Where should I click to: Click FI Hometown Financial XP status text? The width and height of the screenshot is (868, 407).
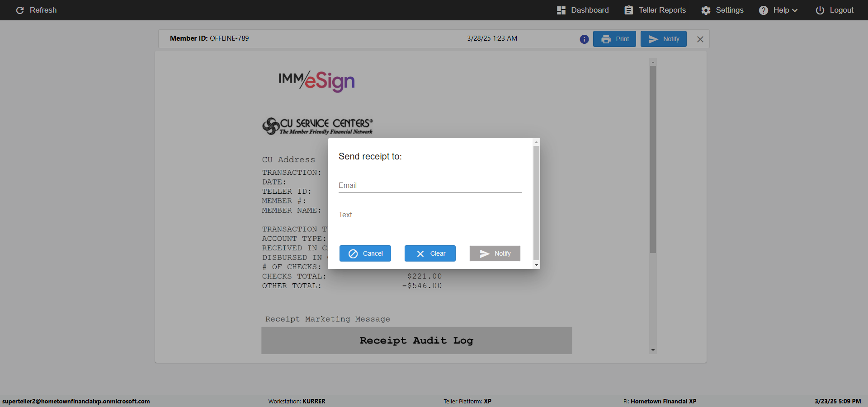point(660,401)
